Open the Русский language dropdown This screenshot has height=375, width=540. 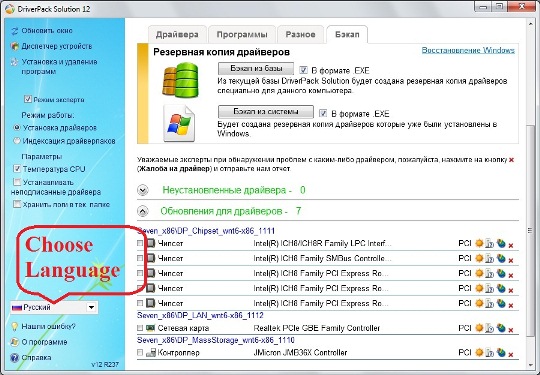coord(54,307)
